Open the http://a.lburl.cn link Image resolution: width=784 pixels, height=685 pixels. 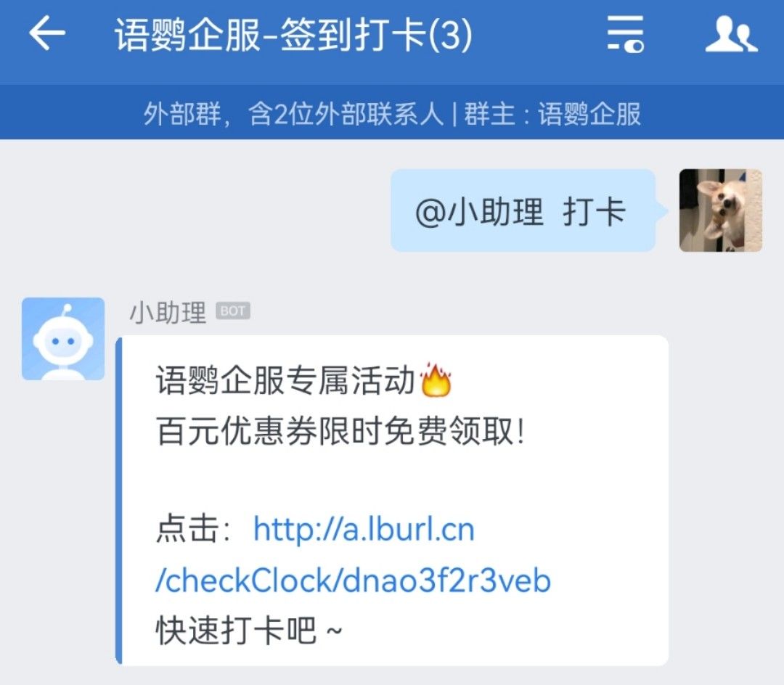coord(364,530)
